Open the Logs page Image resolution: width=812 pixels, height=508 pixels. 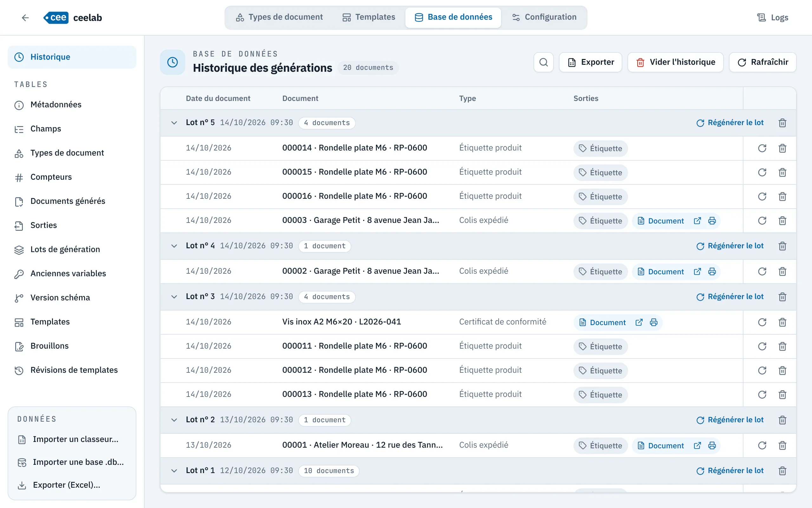tap(773, 17)
